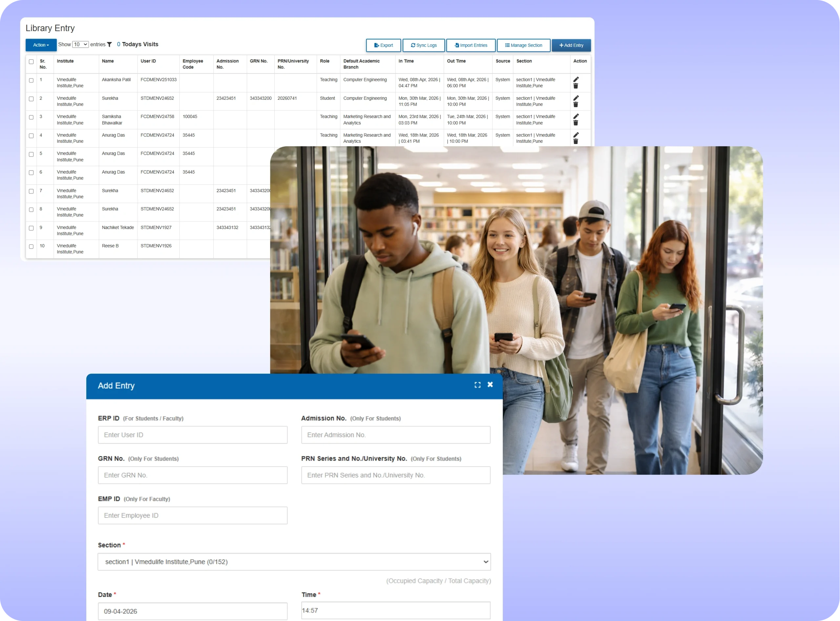Delete row 2 Surekha entry with trash icon
The height and width of the screenshot is (621, 840).
click(575, 105)
